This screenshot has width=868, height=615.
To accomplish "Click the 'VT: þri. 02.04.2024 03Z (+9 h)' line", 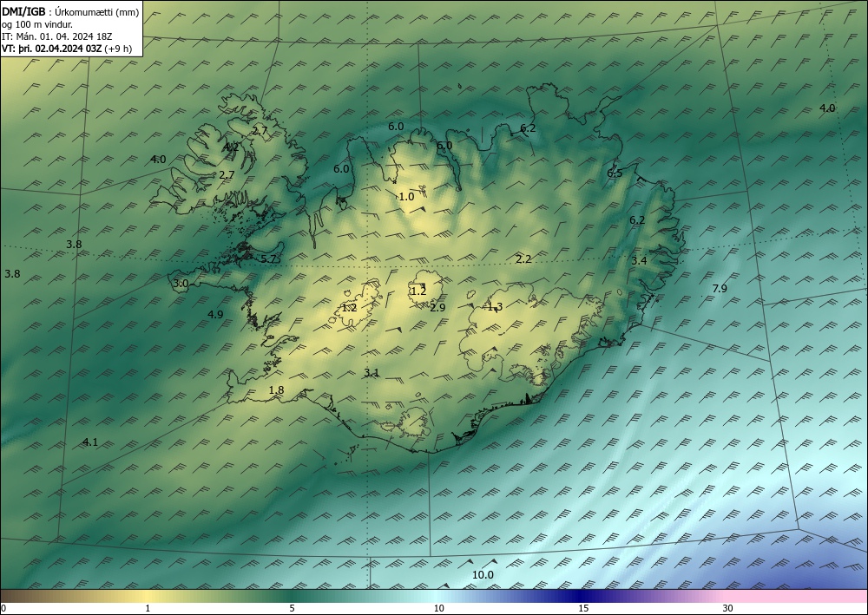I will (x=67, y=49).
